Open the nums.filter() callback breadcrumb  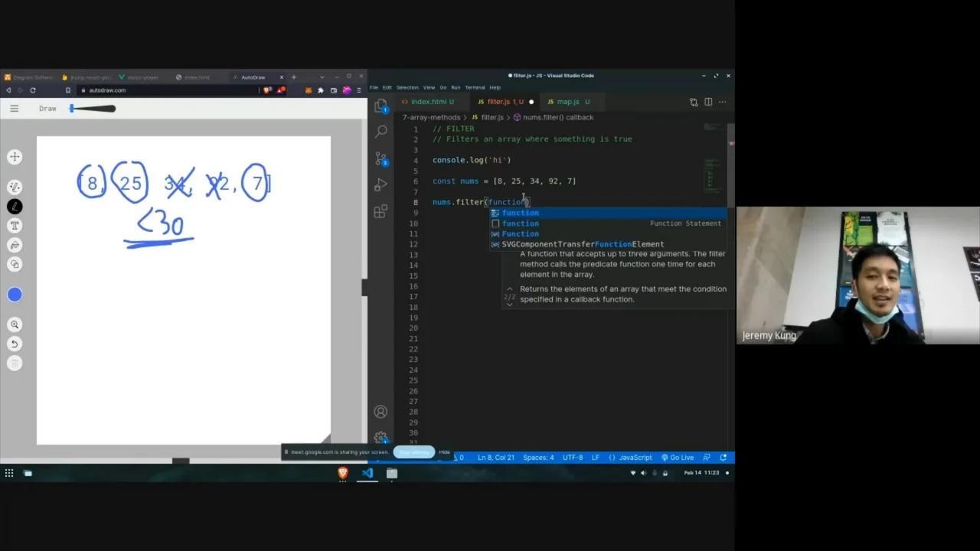559,117
